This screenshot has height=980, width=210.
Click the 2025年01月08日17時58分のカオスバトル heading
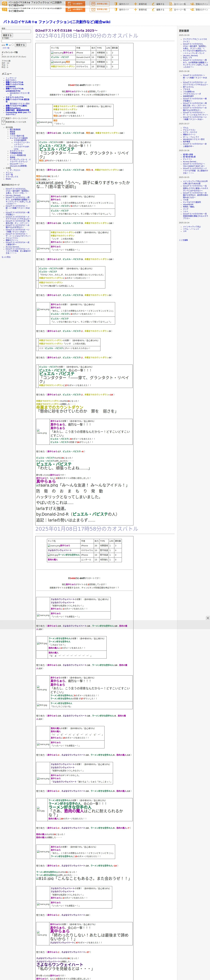(x=87, y=529)
